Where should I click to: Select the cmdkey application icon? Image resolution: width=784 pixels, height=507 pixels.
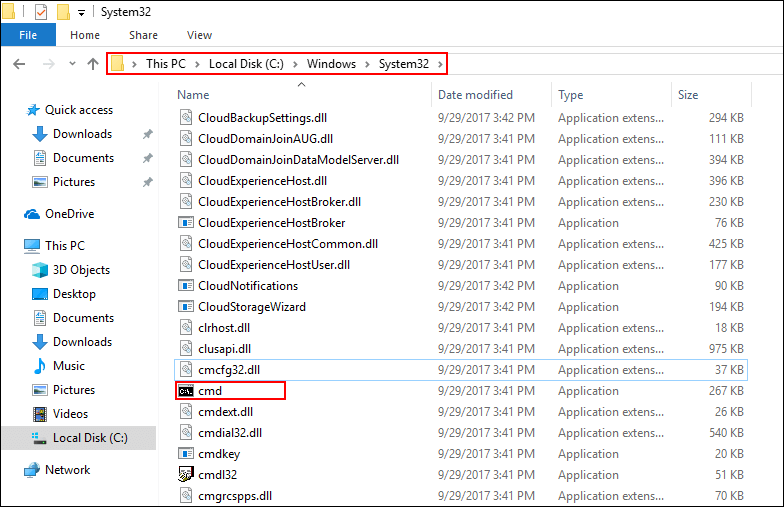186,454
